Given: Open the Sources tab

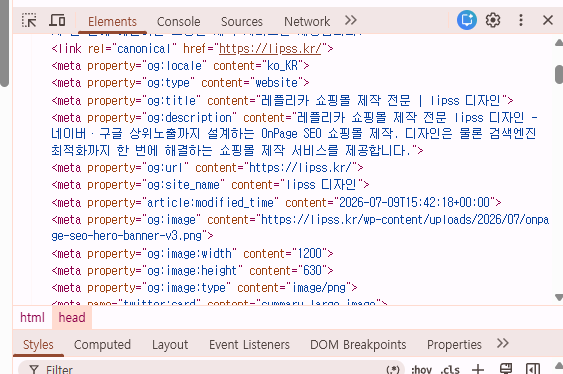Looking at the screenshot, I should point(242,22).
